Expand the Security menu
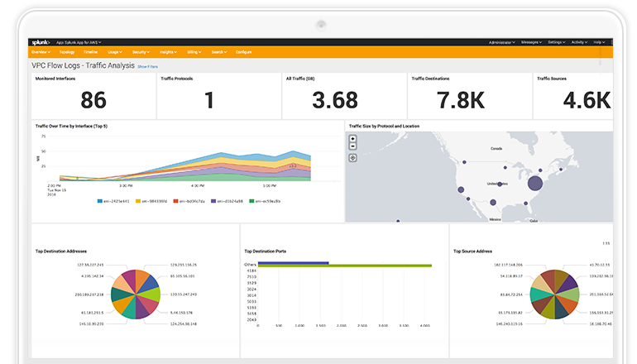The height and width of the screenshot is (364, 637). (x=141, y=52)
